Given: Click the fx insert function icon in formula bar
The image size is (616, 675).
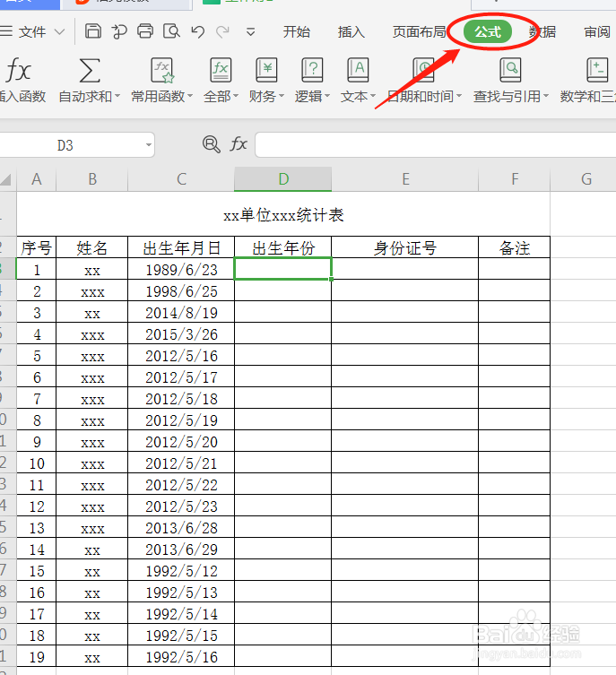Looking at the screenshot, I should point(239,143).
